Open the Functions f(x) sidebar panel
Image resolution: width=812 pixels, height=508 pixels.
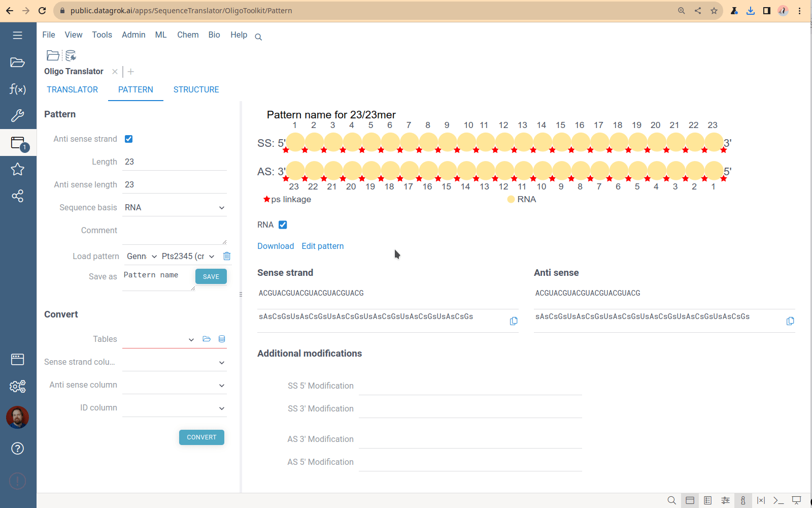coord(17,89)
